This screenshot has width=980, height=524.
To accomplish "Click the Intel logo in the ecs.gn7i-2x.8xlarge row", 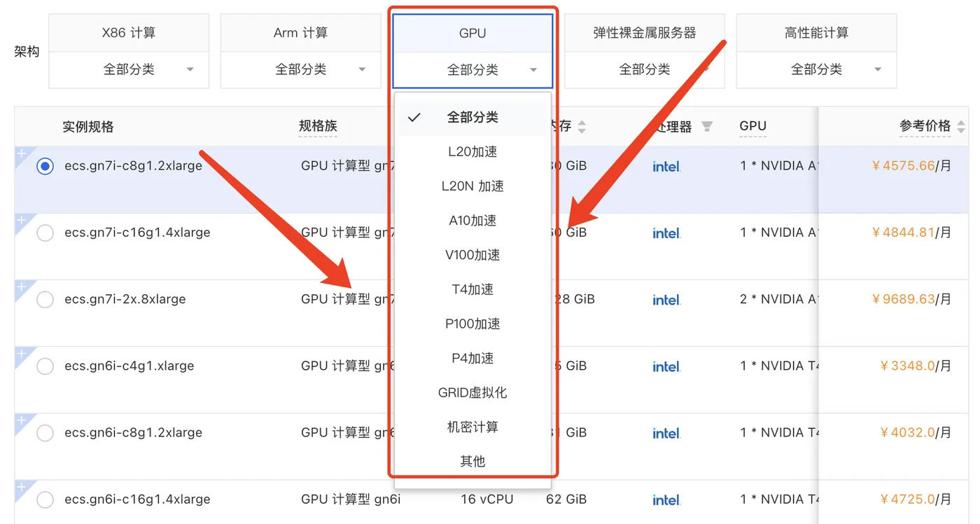I will click(x=666, y=300).
